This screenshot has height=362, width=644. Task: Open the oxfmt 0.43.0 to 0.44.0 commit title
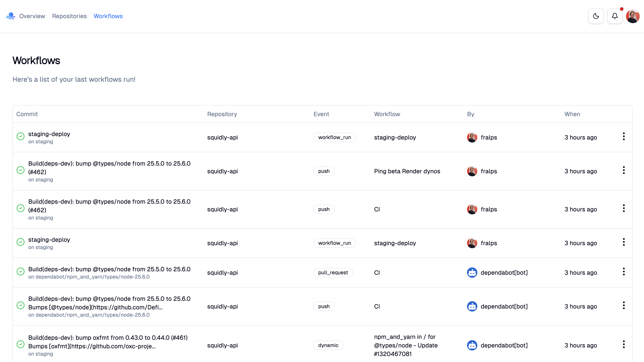click(x=108, y=338)
